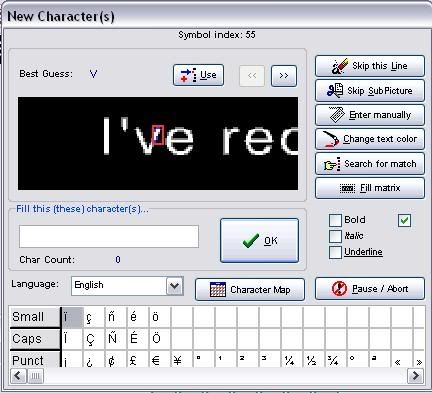The height and width of the screenshot is (393, 432).
Task: Click Pause / Abort button
Action: tap(370, 289)
